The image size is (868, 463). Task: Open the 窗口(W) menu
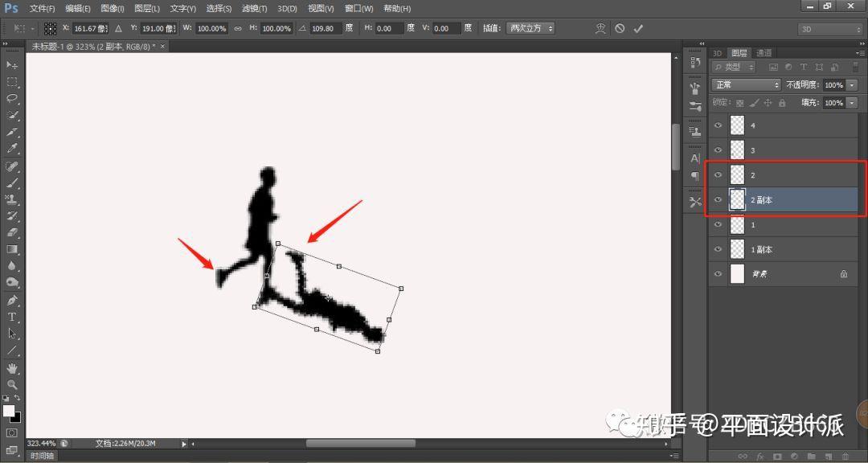coord(358,8)
